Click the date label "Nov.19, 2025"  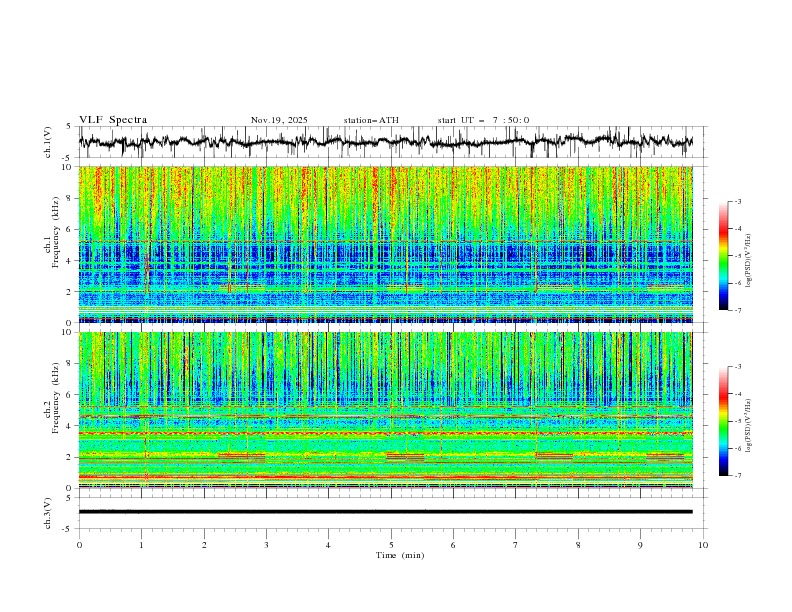coord(279,120)
